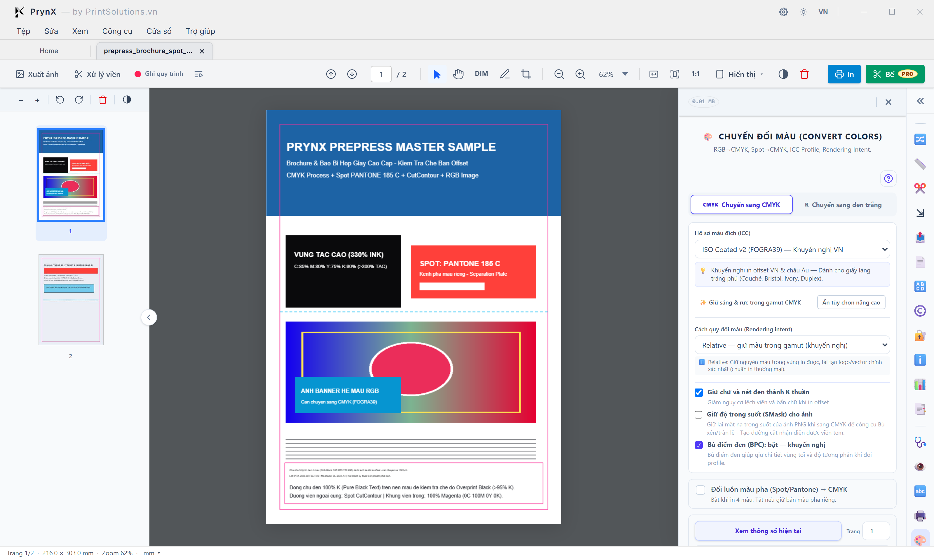Uncheck 'Giữ chữ và nét đen thành K thuần'

pyautogui.click(x=699, y=393)
